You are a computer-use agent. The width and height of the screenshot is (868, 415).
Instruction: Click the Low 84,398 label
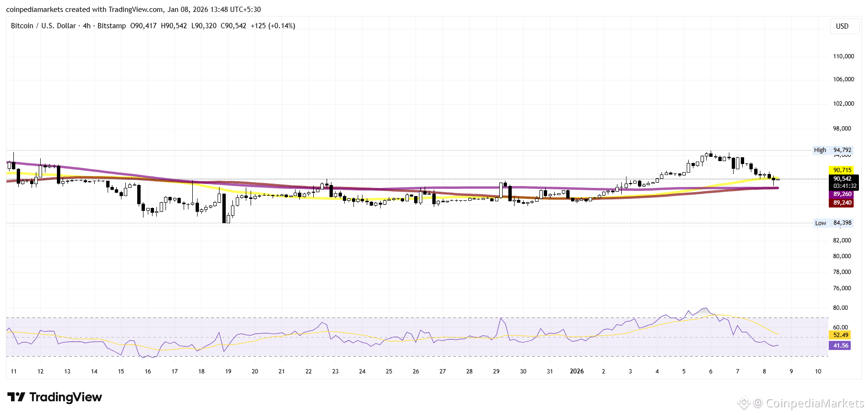tap(833, 223)
